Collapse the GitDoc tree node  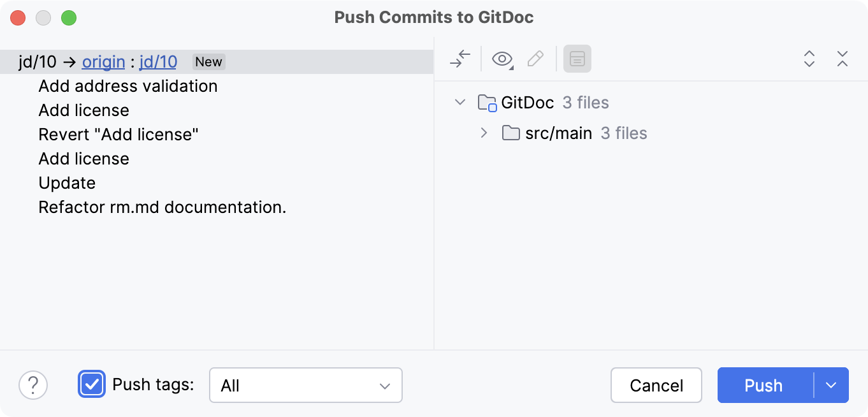point(460,102)
